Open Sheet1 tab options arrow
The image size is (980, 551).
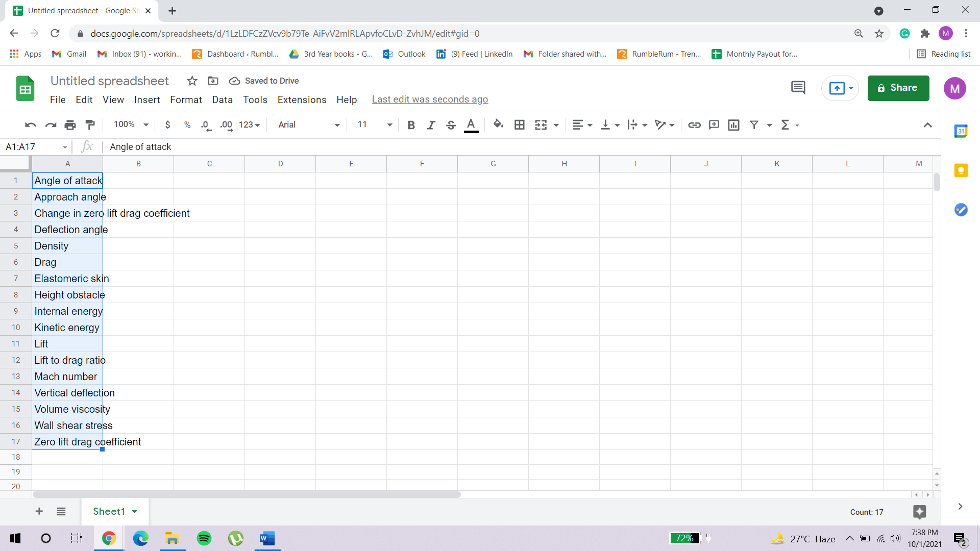pyautogui.click(x=135, y=512)
